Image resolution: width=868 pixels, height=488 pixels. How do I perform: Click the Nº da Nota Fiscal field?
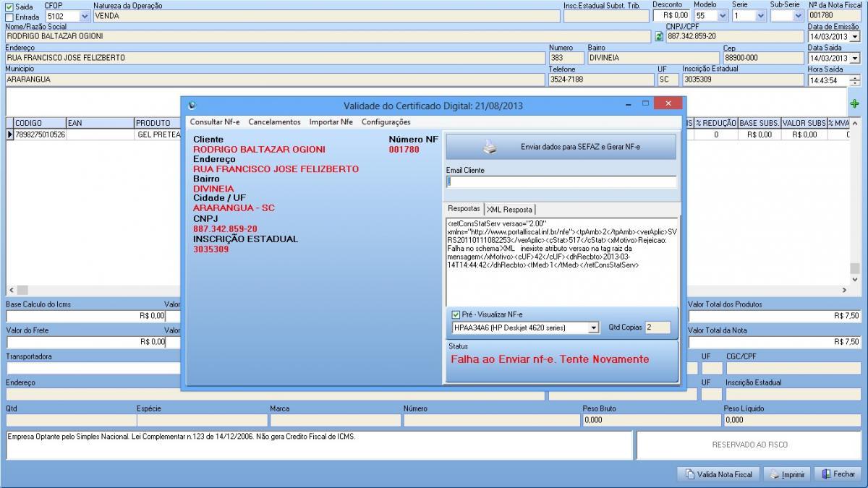coord(834,15)
